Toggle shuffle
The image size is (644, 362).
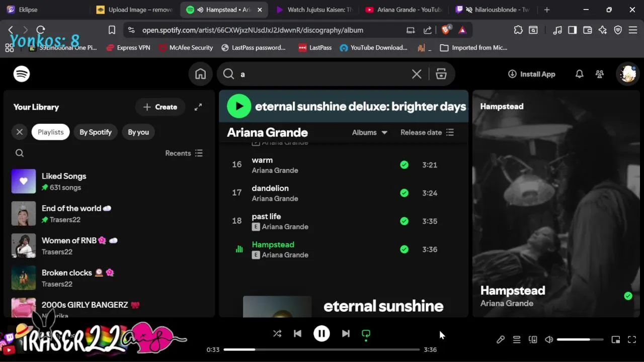(277, 333)
